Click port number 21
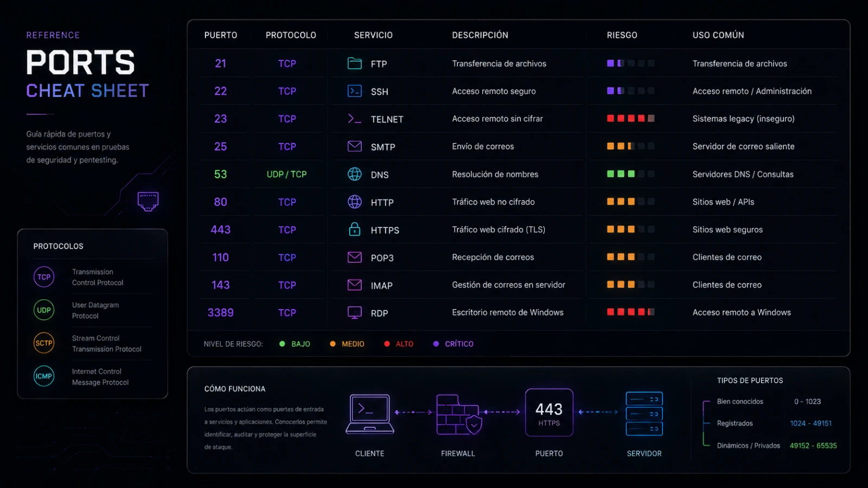The height and width of the screenshot is (488, 868). (x=220, y=63)
